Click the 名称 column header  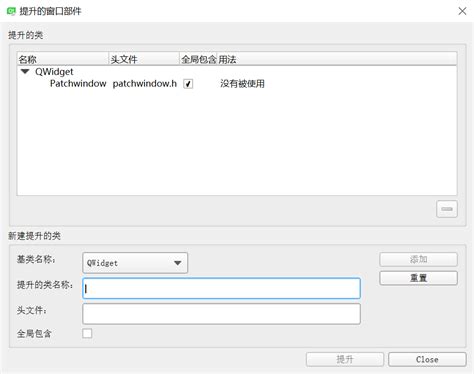tap(63, 59)
